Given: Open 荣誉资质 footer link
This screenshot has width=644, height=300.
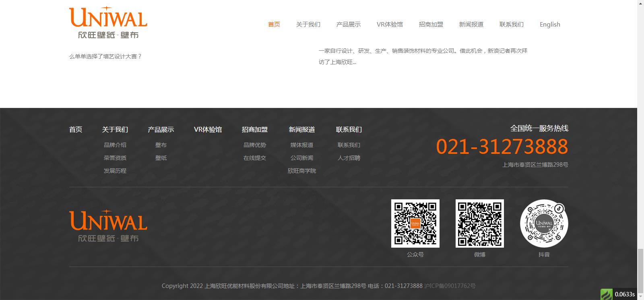Looking at the screenshot, I should click(115, 158).
